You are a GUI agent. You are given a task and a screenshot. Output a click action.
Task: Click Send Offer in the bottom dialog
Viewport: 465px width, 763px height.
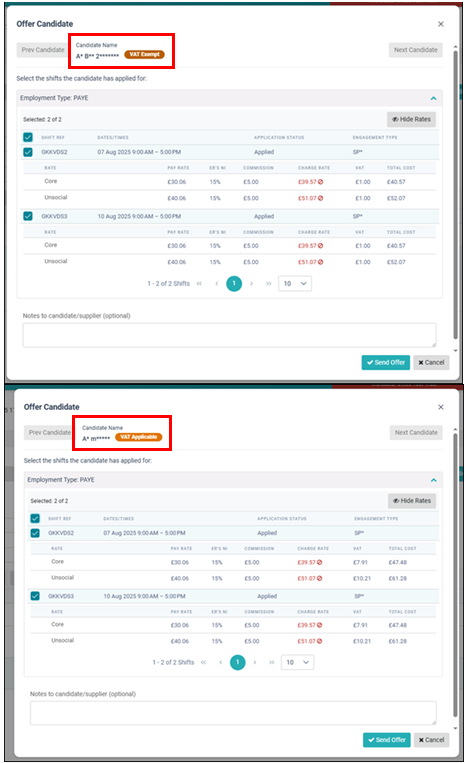point(387,740)
